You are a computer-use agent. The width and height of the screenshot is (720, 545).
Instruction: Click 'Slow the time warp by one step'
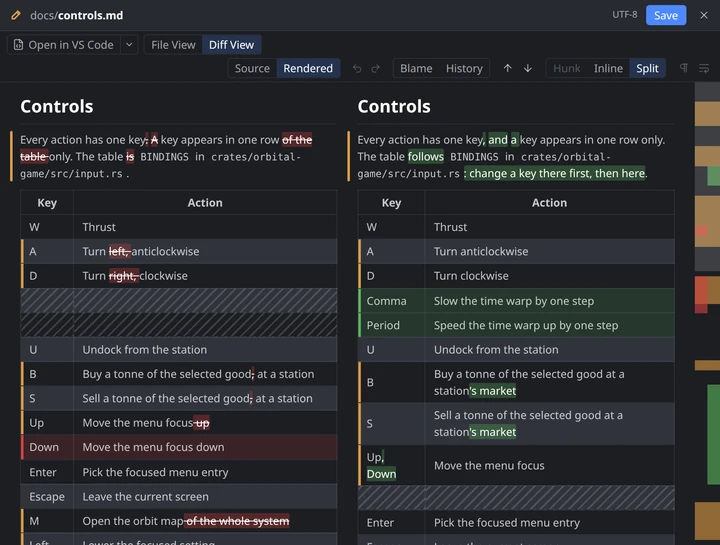pos(514,301)
